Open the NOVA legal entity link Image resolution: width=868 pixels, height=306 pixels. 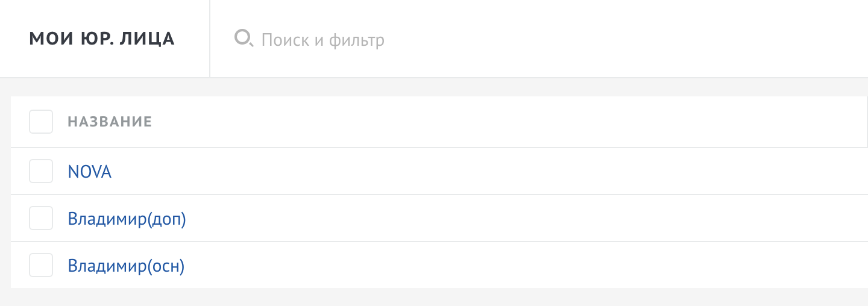[x=90, y=172]
